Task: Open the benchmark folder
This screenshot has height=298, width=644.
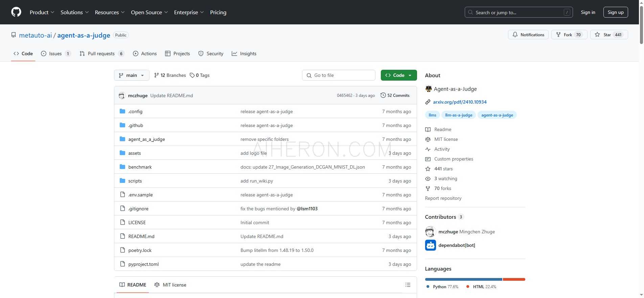Action: pyautogui.click(x=140, y=167)
